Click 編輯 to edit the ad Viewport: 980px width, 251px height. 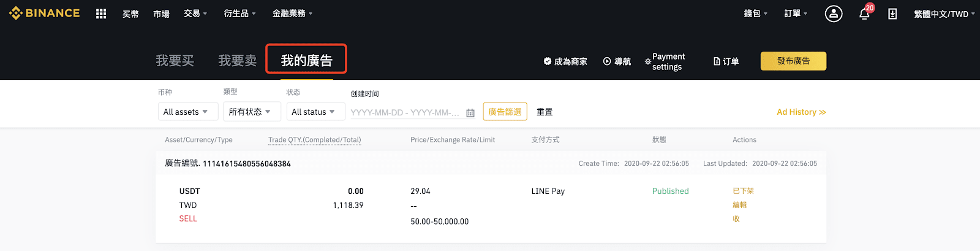(740, 205)
